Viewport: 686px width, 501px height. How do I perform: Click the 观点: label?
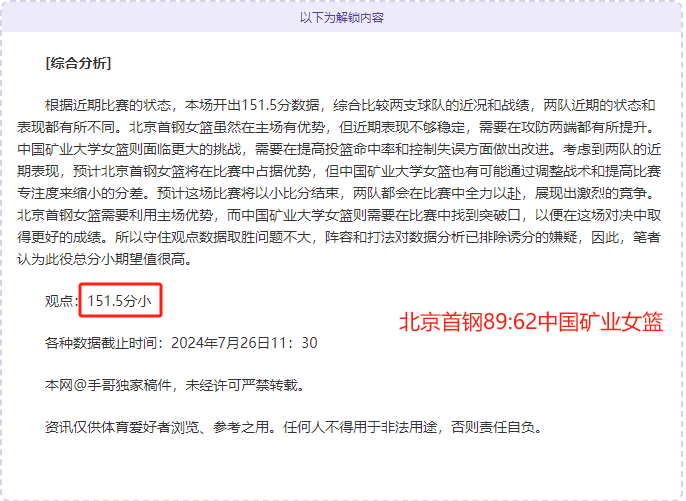click(x=62, y=301)
